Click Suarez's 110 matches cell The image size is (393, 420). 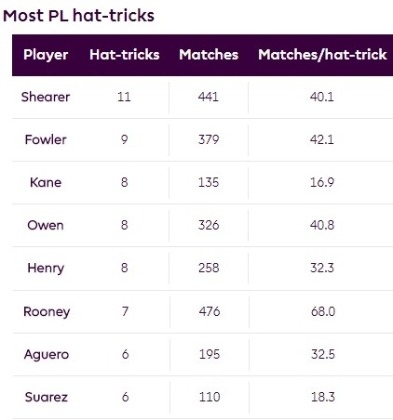pyautogui.click(x=209, y=397)
